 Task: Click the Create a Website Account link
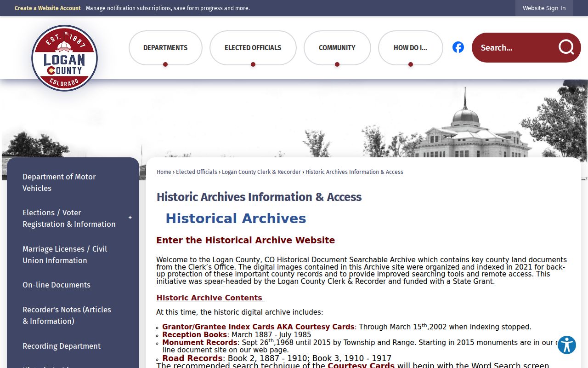(47, 8)
